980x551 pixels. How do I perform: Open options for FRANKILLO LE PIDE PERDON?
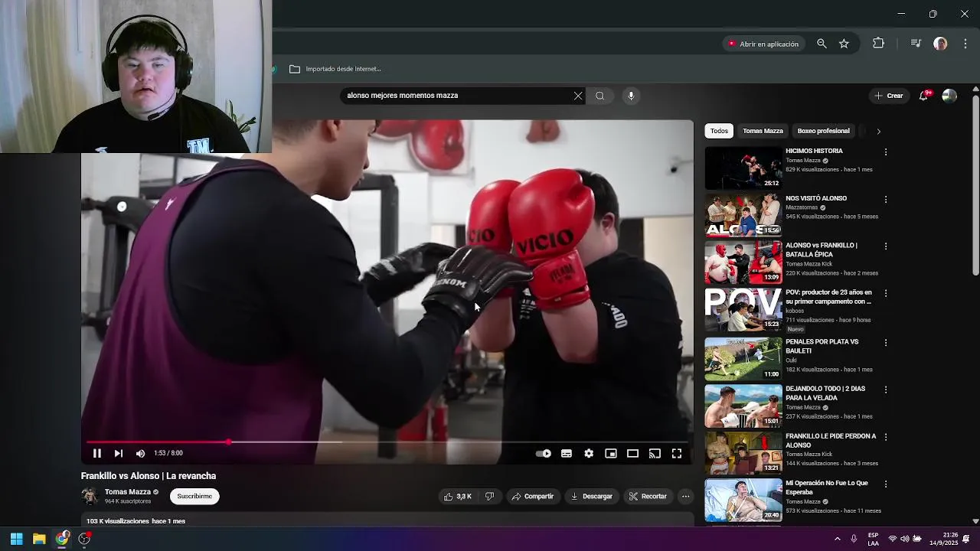(x=886, y=437)
